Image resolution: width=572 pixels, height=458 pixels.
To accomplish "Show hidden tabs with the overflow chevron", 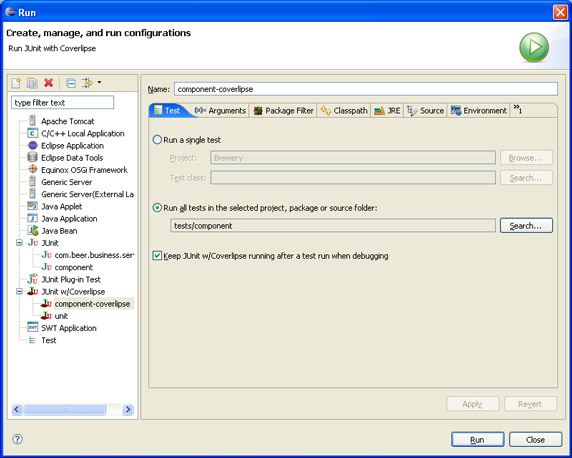I will point(518,109).
